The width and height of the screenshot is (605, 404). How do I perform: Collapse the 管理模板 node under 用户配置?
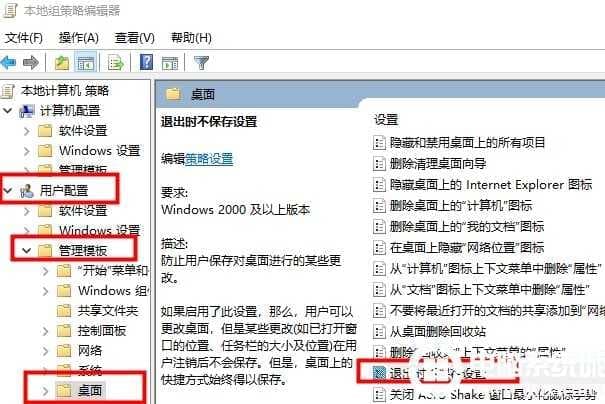26,250
